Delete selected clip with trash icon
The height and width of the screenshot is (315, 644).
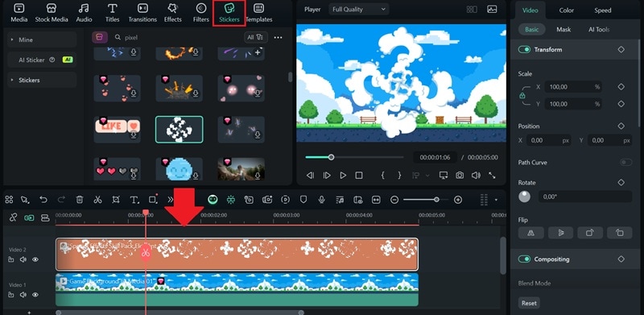click(x=79, y=200)
